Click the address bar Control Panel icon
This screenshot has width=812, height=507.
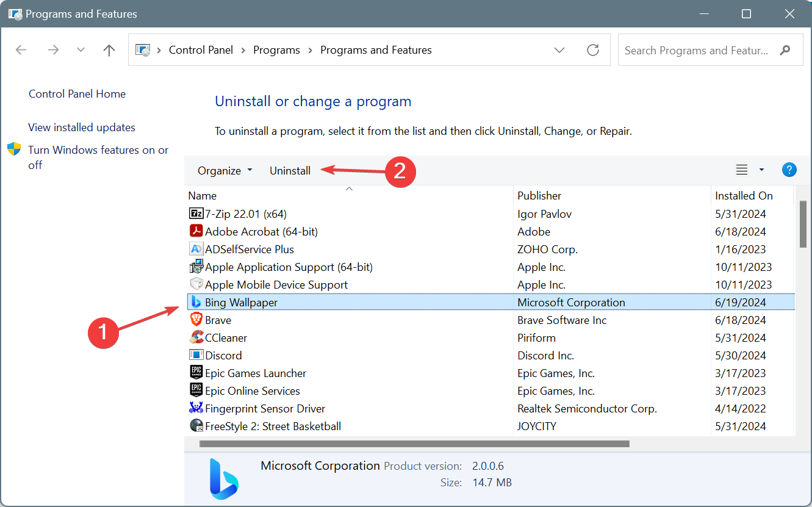click(143, 50)
